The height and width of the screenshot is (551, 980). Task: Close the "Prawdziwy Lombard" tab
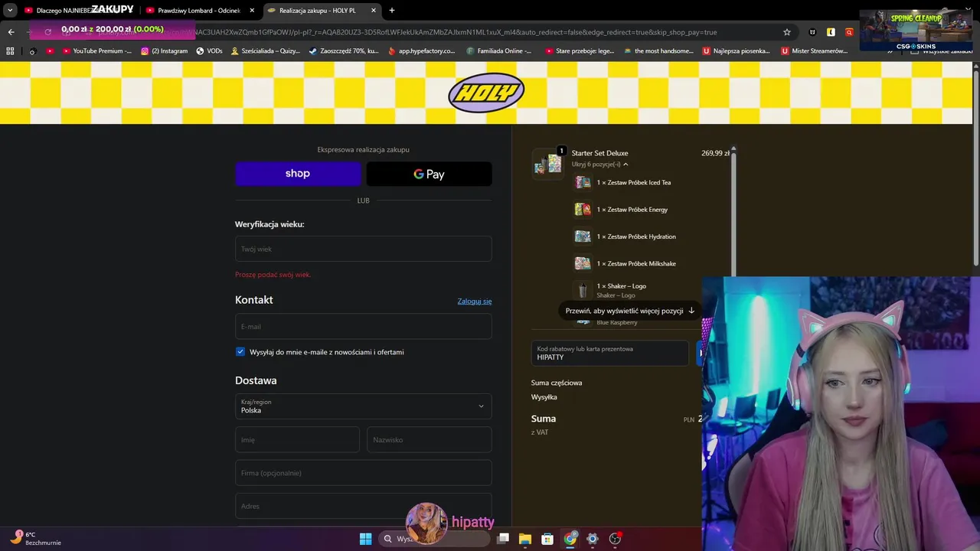tap(252, 11)
